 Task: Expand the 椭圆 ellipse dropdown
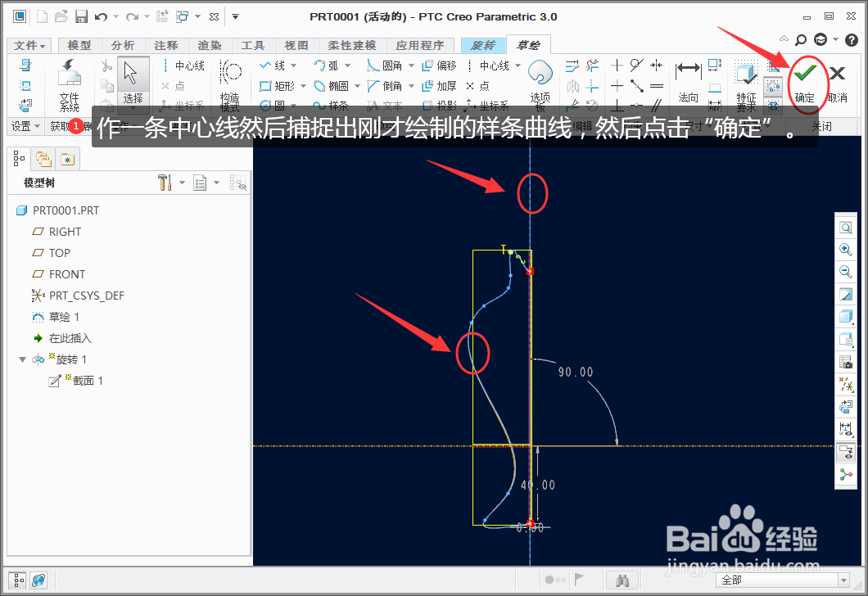click(357, 86)
